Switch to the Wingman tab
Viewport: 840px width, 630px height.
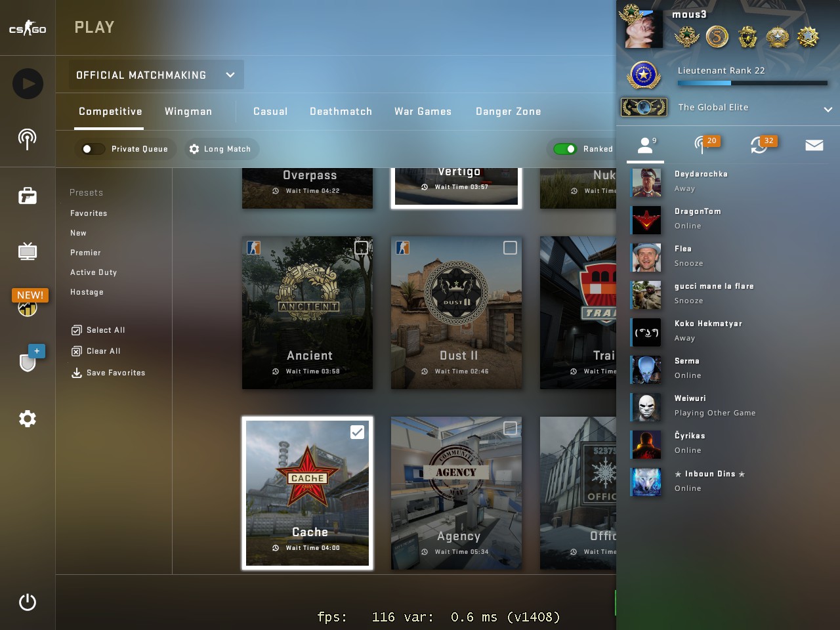(x=188, y=112)
